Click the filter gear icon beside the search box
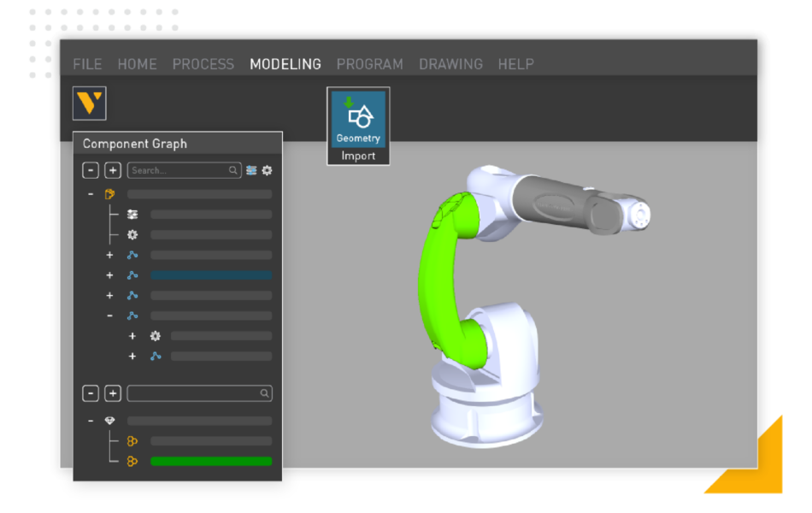812x513 pixels. [x=266, y=170]
